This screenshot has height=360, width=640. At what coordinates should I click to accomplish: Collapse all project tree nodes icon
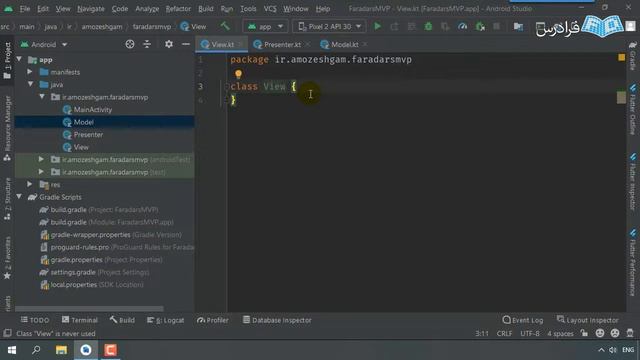(x=147, y=44)
